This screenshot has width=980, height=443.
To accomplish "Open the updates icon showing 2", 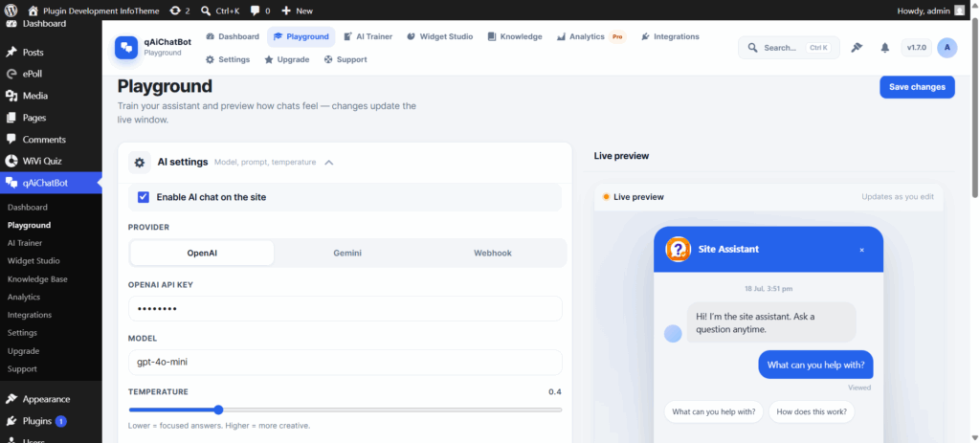I will [x=179, y=11].
